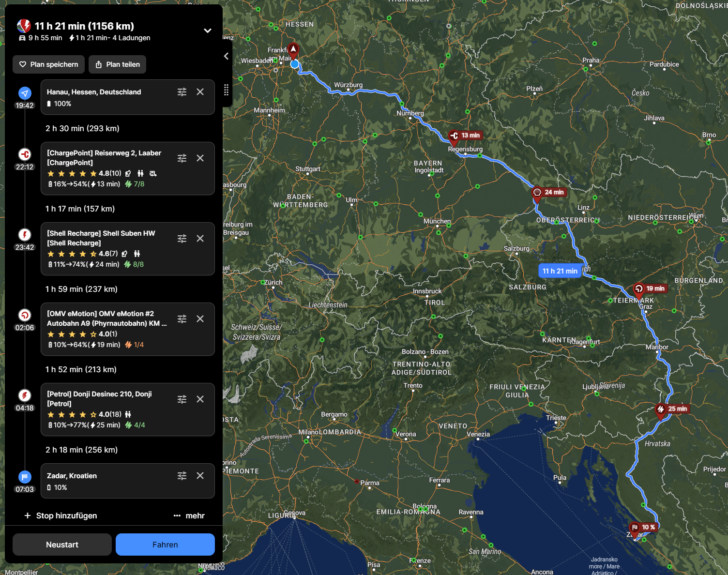Click the OMV eMotion #2 Autobahn A9 title
Screen dimensions: 728x575
point(107,318)
